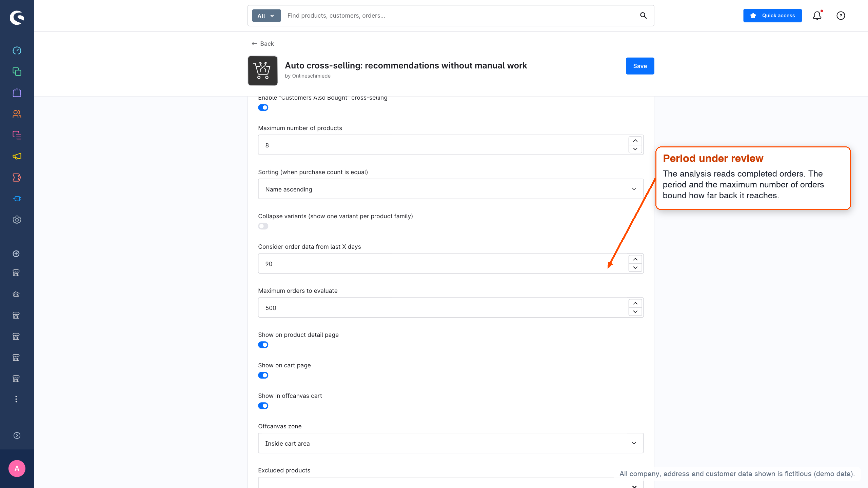Click the 'by Onlineschmiede' text
Screen dimensions: 868x488
(x=308, y=76)
